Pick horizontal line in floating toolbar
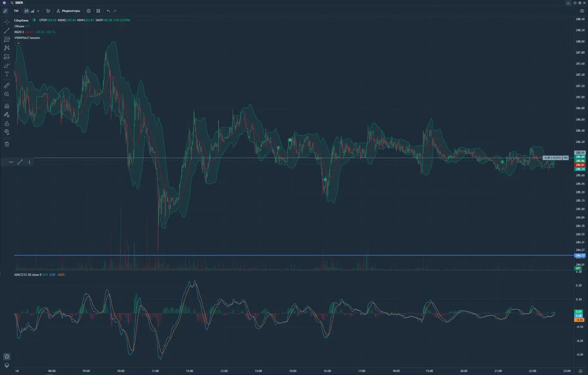The width and height of the screenshot is (588, 375). coord(11,162)
